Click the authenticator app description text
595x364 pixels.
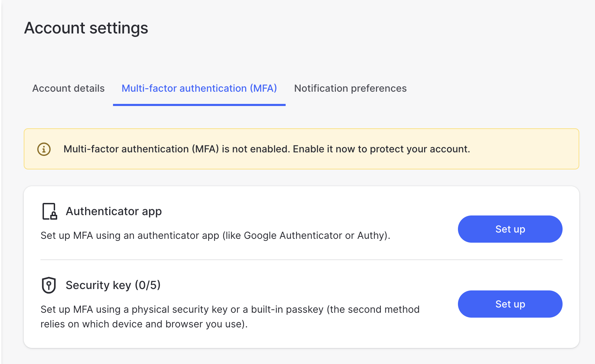pos(215,235)
